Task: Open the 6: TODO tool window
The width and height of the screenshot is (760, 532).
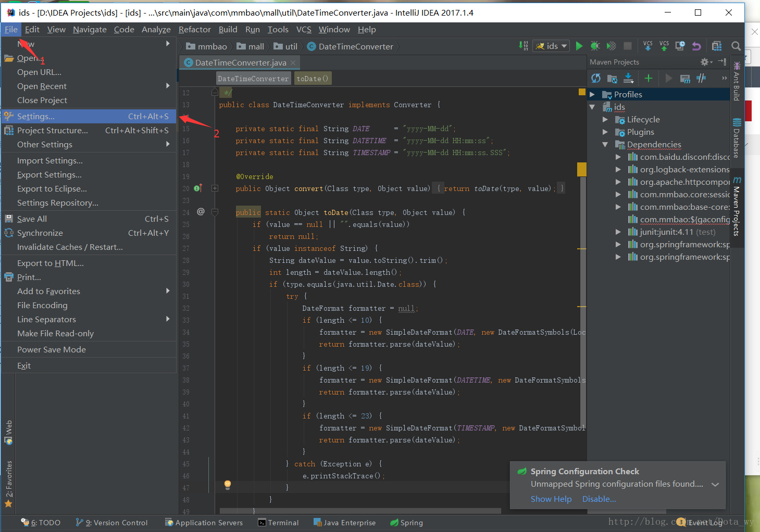Action: point(41,523)
